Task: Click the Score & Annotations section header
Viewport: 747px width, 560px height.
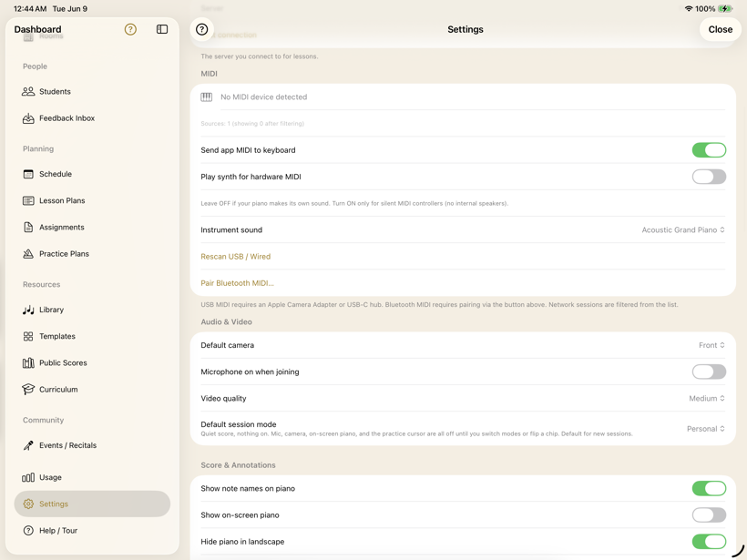Action: coord(238,465)
